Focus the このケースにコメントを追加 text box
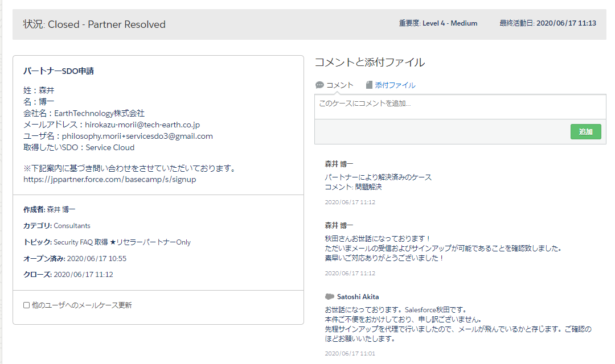The height and width of the screenshot is (364, 615). click(x=460, y=107)
